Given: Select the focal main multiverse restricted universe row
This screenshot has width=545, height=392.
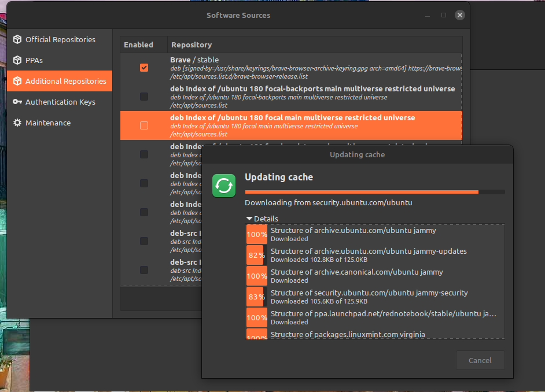Looking at the screenshot, I should tap(291, 125).
